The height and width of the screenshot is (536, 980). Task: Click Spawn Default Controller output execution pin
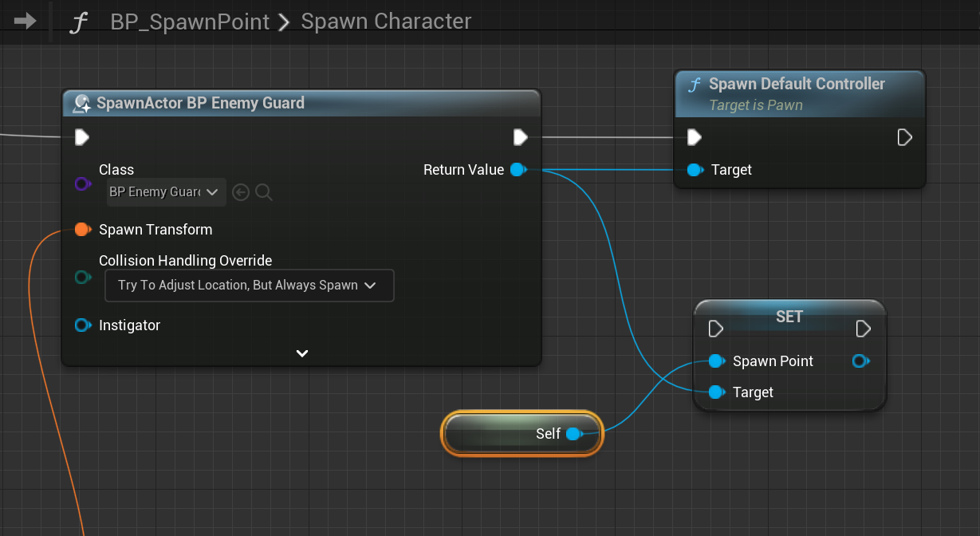click(905, 138)
